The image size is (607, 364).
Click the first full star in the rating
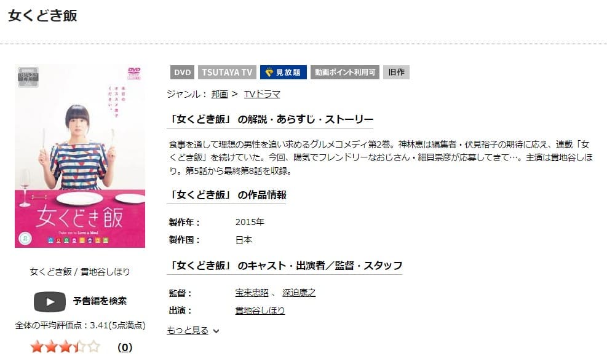pyautogui.click(x=37, y=346)
